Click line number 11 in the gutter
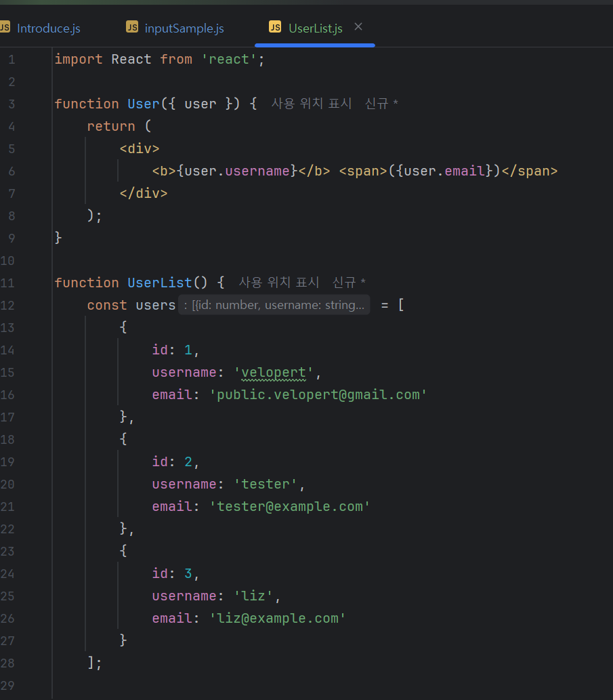The height and width of the screenshot is (700, 613). pyautogui.click(x=7, y=283)
